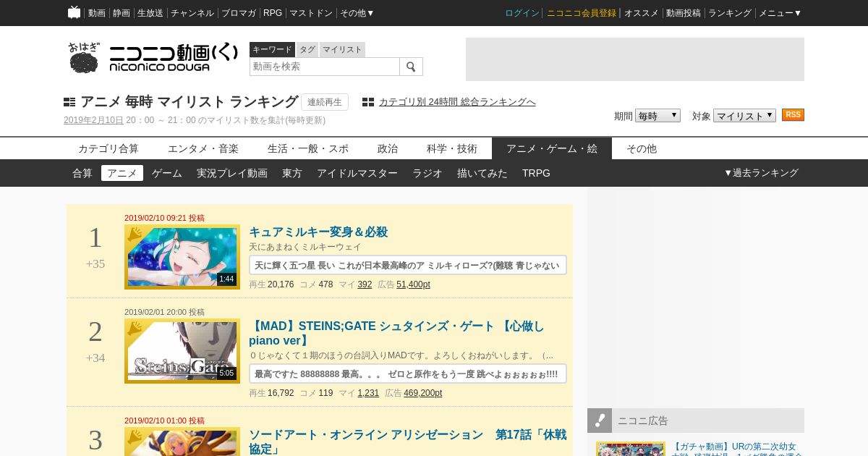The image size is (868, 456).
Task: Open 静画 in top navigation
Action: [x=122, y=13]
